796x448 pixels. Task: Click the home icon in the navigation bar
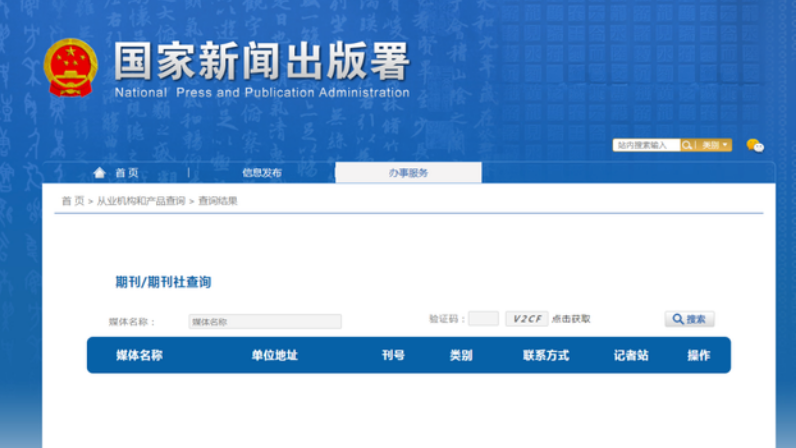pyautogui.click(x=99, y=173)
